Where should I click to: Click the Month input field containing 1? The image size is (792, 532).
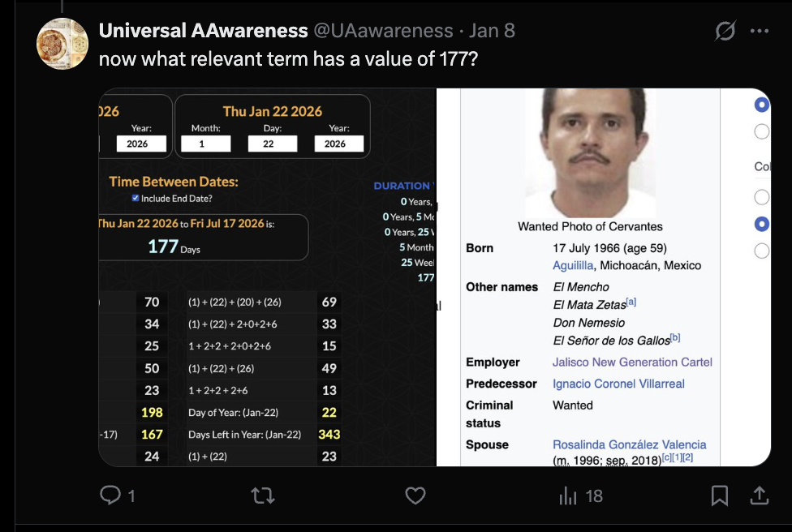click(x=206, y=144)
